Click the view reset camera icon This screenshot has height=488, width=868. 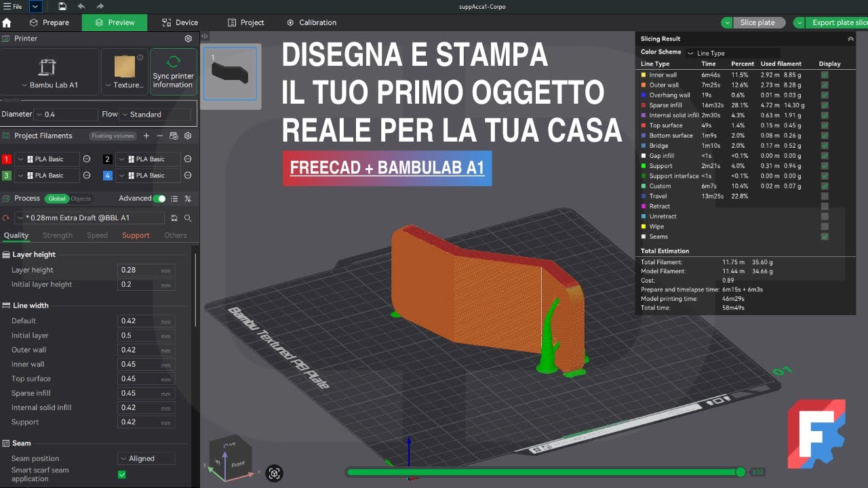click(x=275, y=473)
